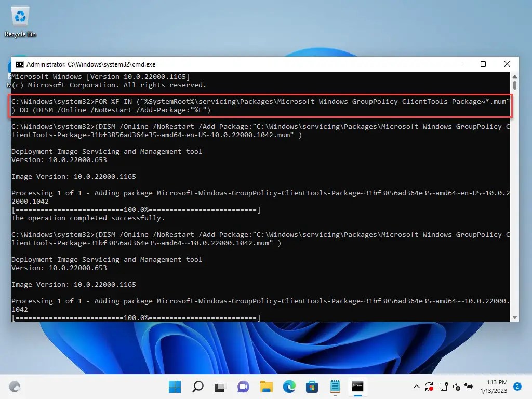
Task: Click the pending restart update tray icon
Action: 430,387
